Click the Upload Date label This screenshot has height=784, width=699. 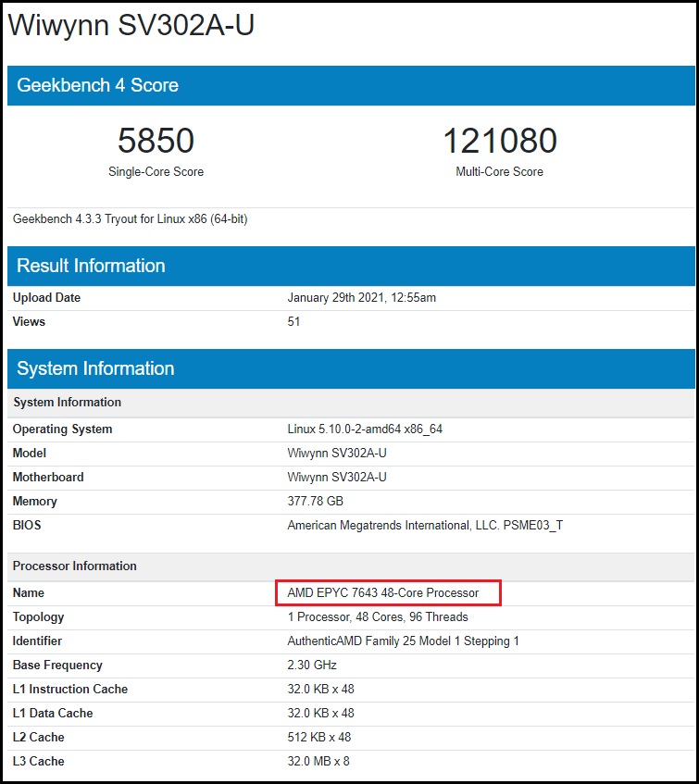coord(46,297)
